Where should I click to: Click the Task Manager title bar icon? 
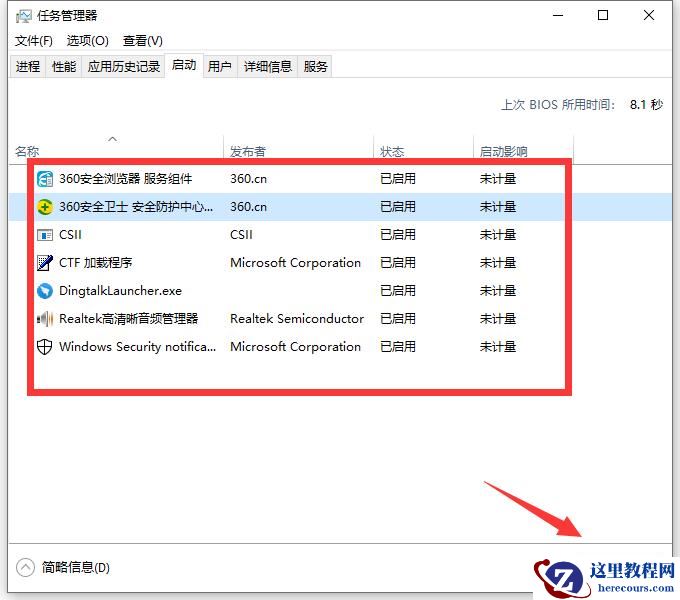pos(24,16)
